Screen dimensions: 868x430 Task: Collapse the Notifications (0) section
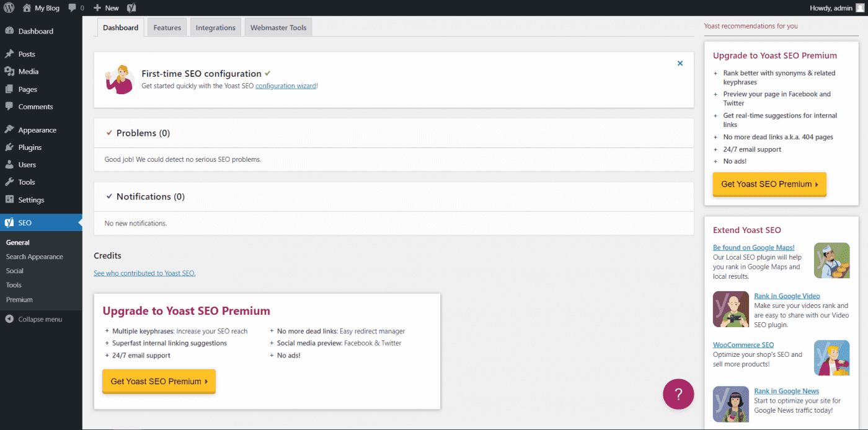[110, 196]
